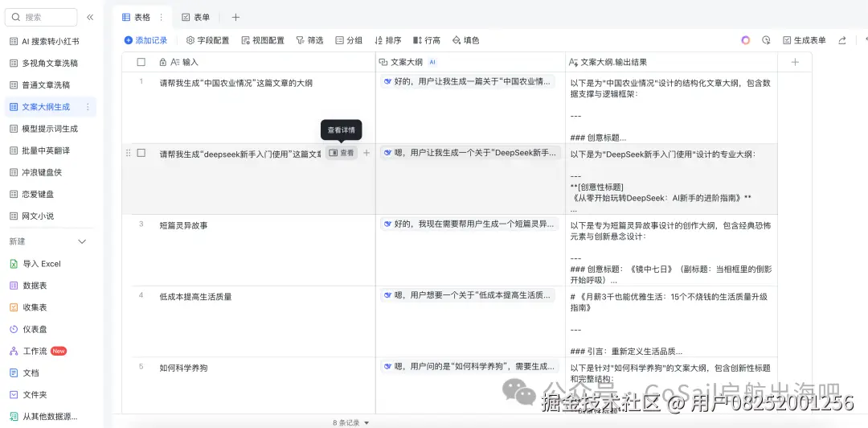Toggle the checkbox on the deepseek新手入门使用 row
This screenshot has height=428, width=868.
(x=141, y=153)
